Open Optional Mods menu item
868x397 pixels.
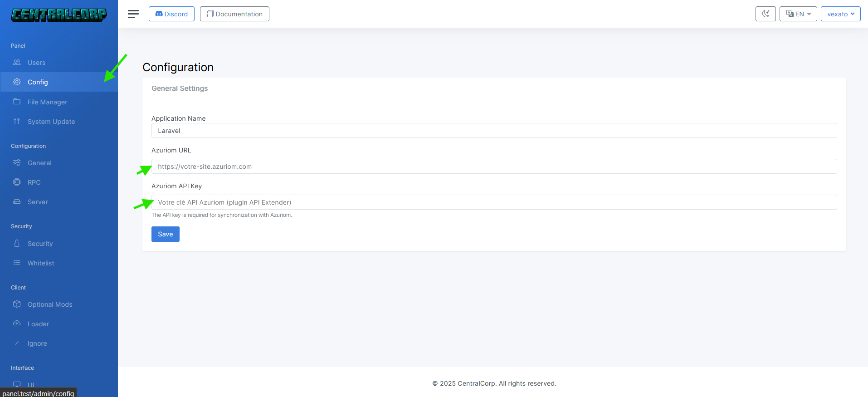[x=50, y=304]
